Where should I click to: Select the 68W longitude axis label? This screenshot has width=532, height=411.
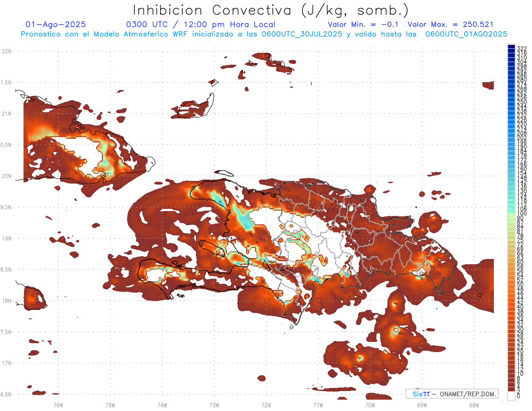tap(473, 404)
